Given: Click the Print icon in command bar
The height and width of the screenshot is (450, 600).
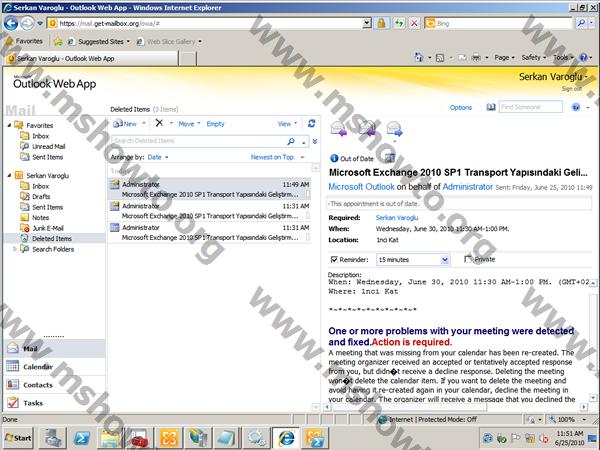Looking at the screenshot, I should coord(476,57).
